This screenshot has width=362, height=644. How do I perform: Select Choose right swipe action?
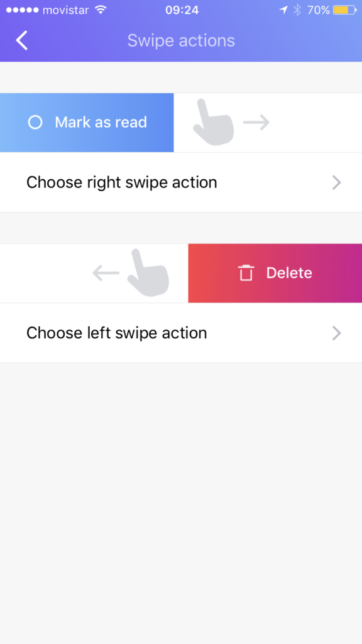tap(181, 182)
